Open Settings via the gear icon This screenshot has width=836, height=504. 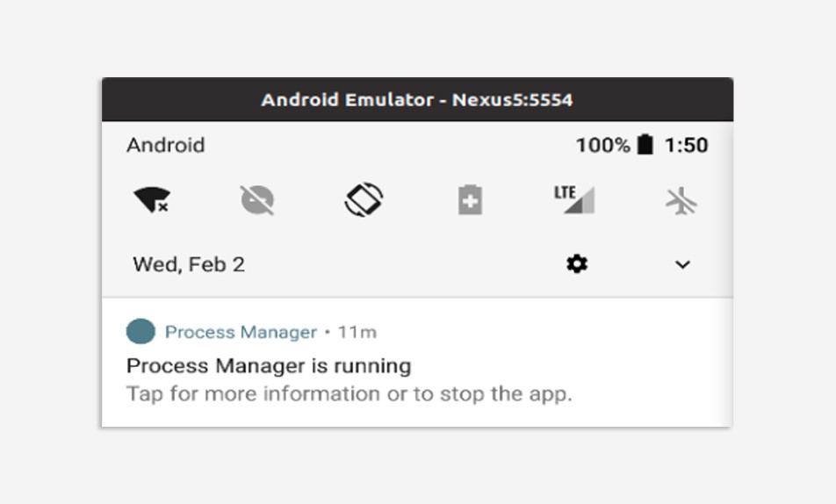(577, 264)
